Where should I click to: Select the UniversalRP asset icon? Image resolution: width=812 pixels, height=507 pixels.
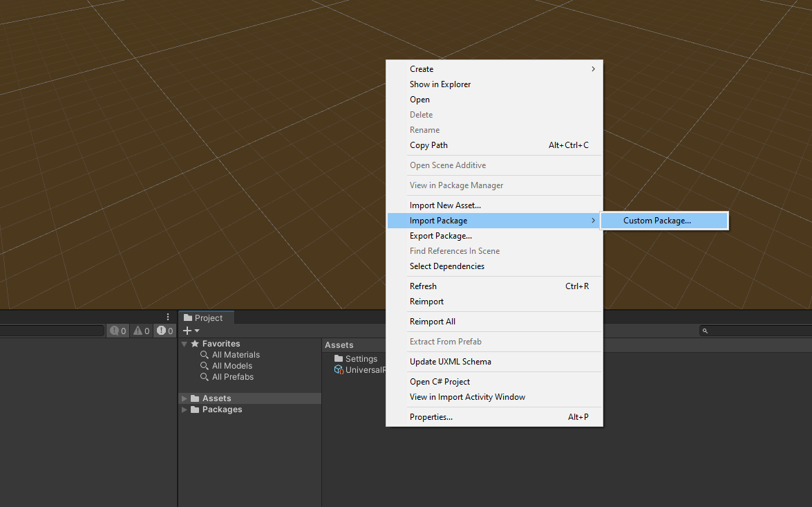339,370
